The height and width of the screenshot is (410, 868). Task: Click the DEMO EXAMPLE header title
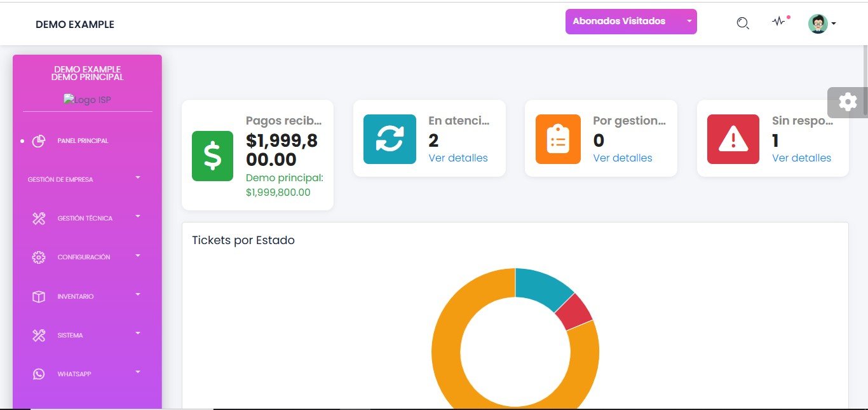click(x=75, y=25)
